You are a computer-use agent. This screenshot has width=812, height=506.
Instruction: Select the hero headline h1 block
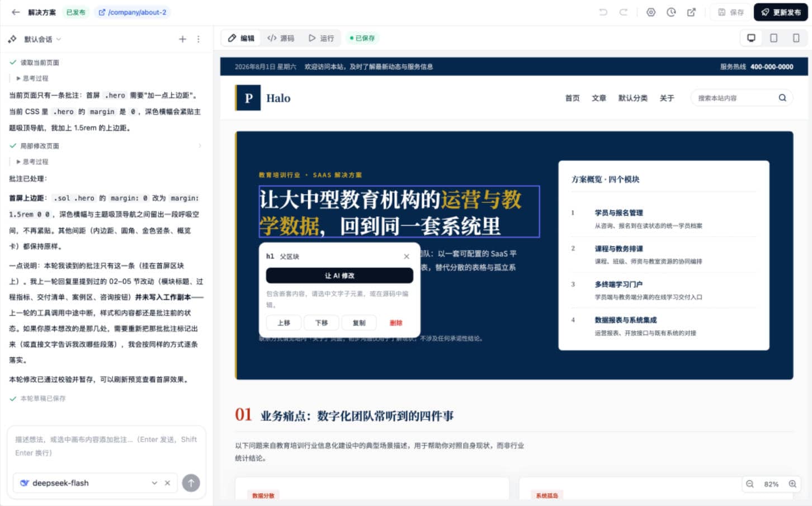[x=399, y=212]
